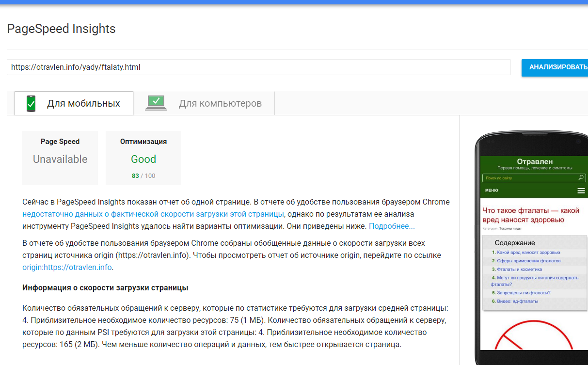Viewport: 588px width, 365px height.
Task: Switch to the Для компьютеров tab
Action: coord(204,103)
